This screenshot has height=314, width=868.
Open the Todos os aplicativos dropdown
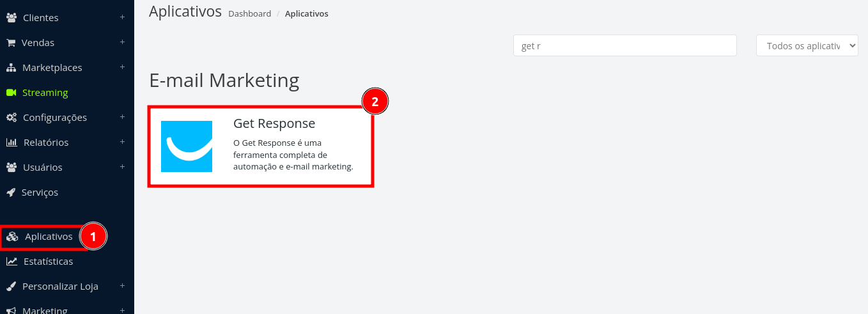click(807, 45)
